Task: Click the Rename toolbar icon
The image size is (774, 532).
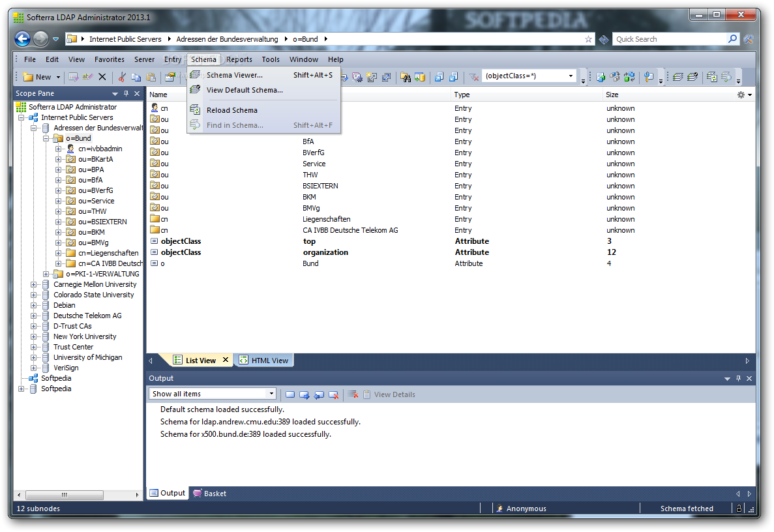Action: coord(87,76)
